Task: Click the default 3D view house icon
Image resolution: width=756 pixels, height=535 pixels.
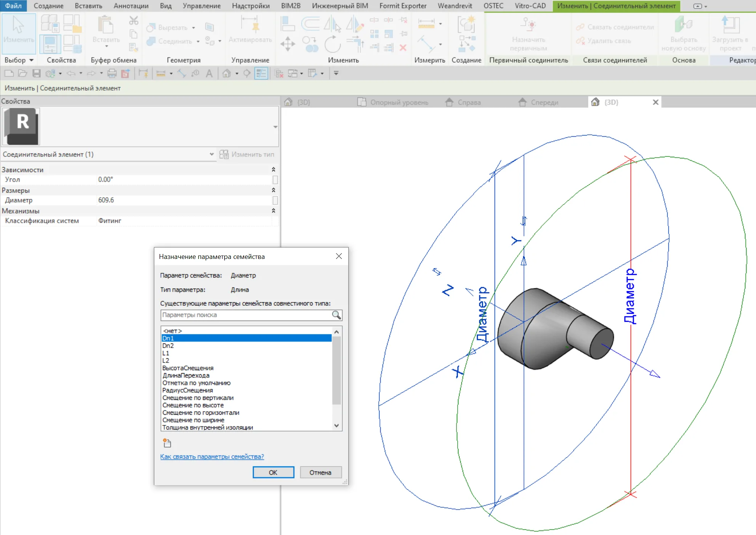Action: click(x=227, y=73)
